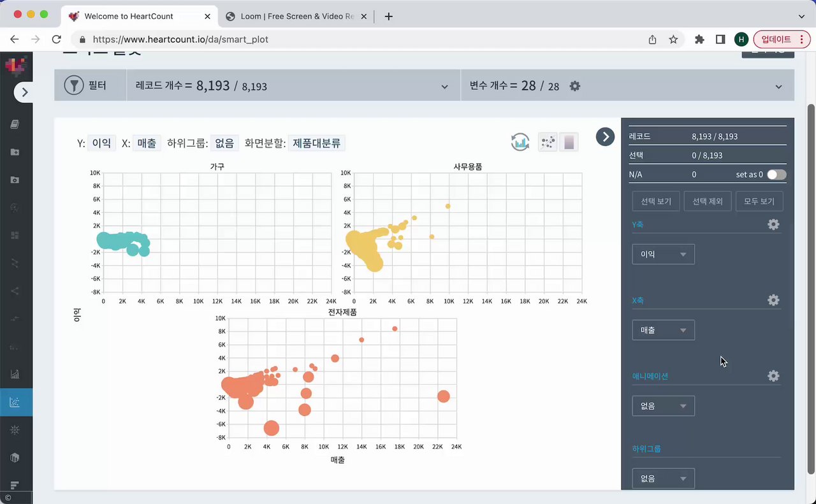Collapse the right panel with arrow button
The height and width of the screenshot is (504, 816).
(605, 136)
